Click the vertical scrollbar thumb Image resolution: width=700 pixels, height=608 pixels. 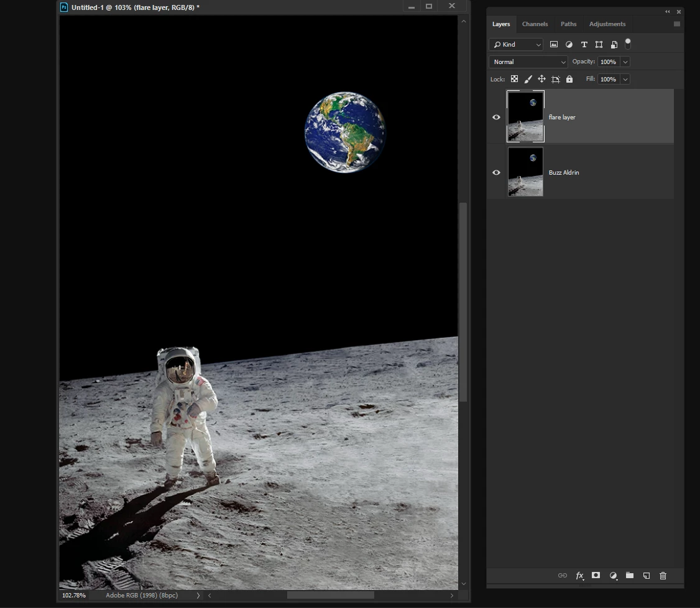(x=463, y=302)
